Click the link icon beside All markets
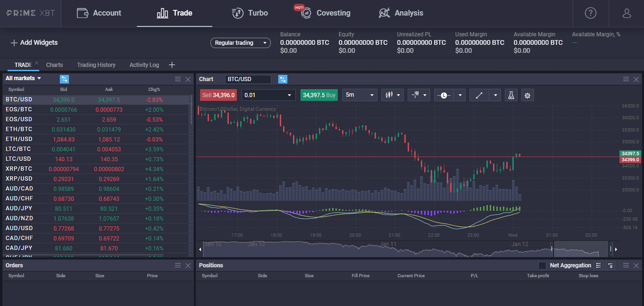Viewport: 644px width, 306px height. pyautogui.click(x=64, y=79)
